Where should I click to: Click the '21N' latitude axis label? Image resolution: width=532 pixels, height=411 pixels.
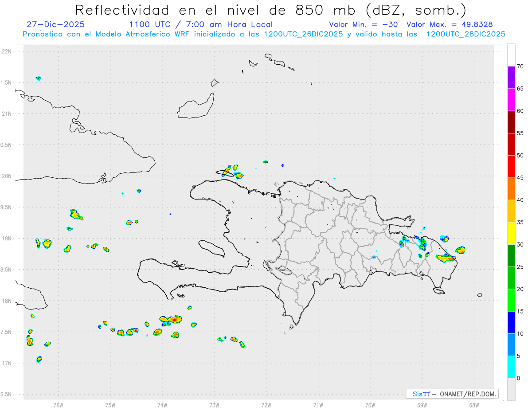[x=8, y=114]
